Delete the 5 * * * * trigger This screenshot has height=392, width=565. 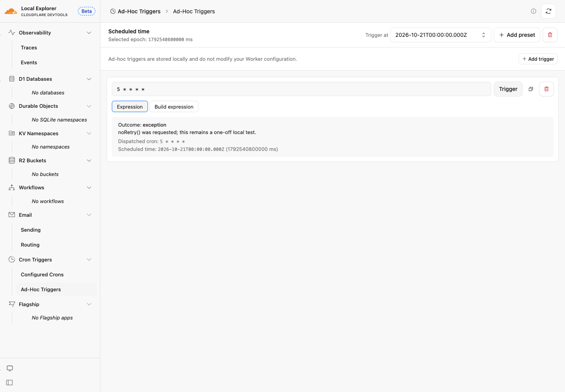547,89
